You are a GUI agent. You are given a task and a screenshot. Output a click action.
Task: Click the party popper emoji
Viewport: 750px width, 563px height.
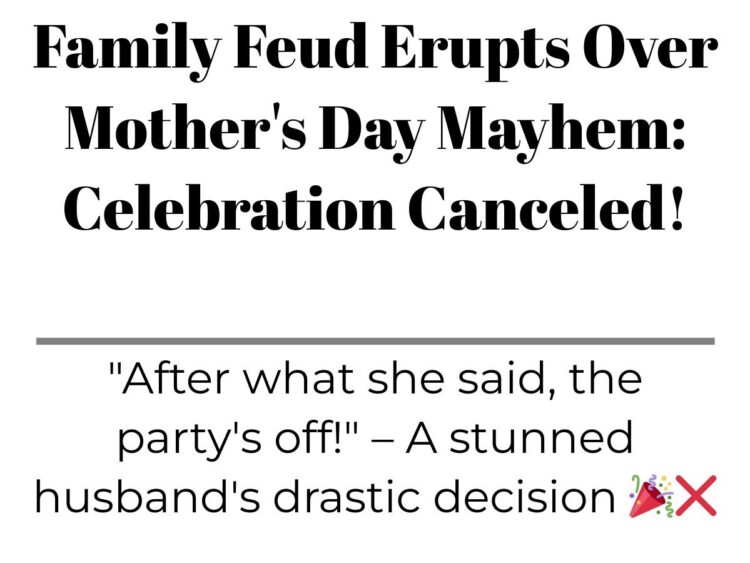pyautogui.click(x=651, y=496)
